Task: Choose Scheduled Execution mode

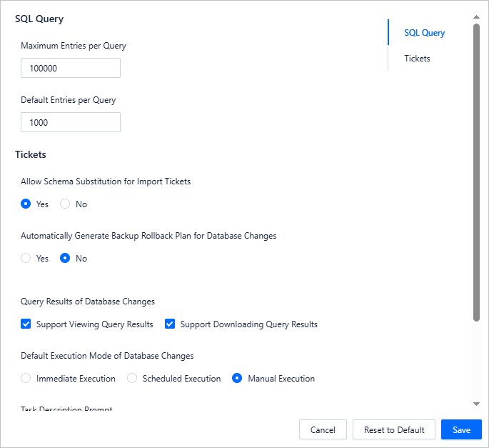Action: [x=132, y=379]
